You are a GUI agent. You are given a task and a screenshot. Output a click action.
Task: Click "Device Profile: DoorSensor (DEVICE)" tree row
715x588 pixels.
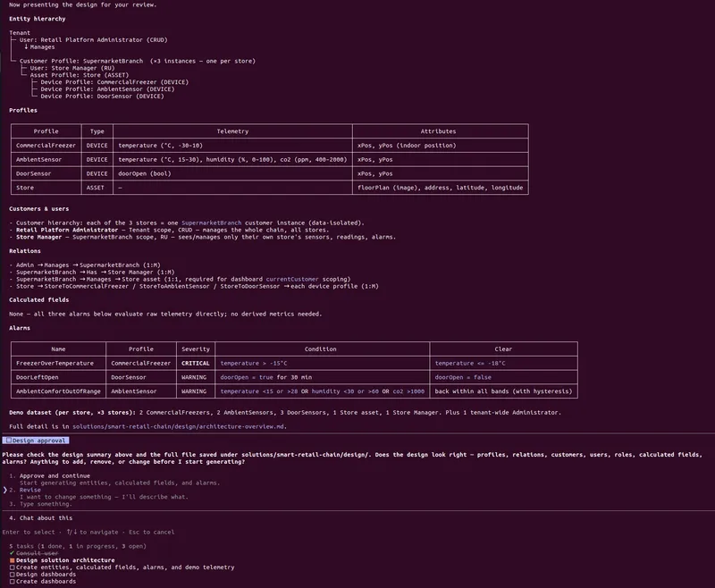[x=102, y=97]
